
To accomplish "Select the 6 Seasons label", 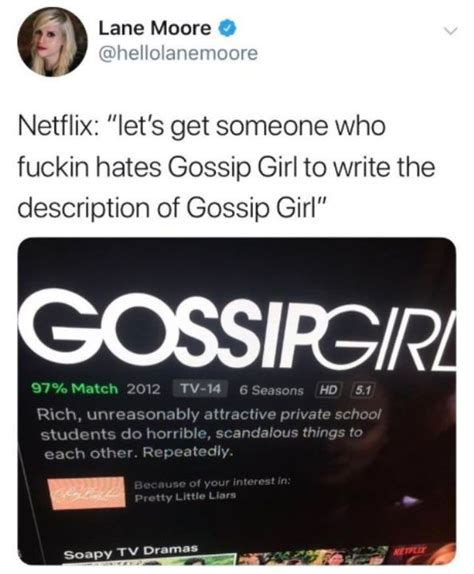I will pos(272,390).
